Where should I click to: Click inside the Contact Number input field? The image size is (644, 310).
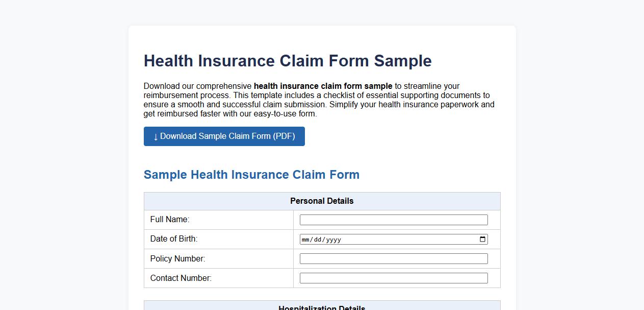393,278
